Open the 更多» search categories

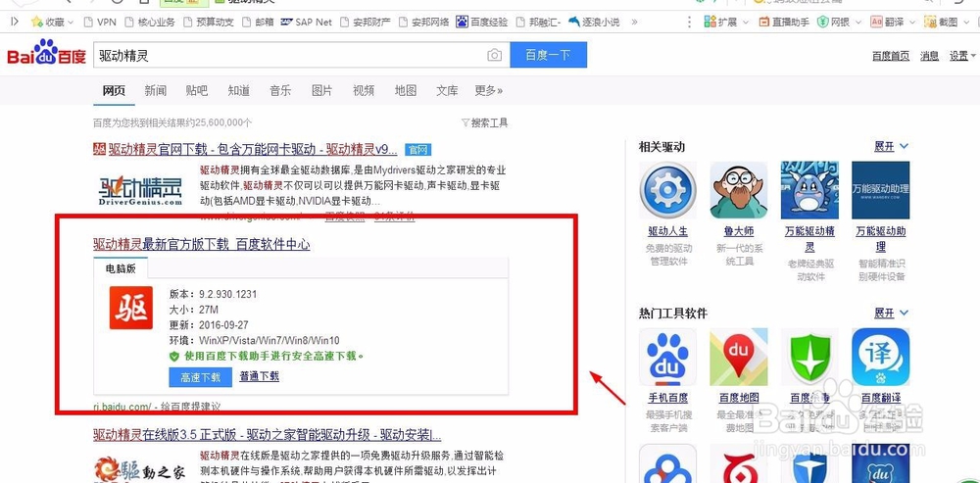[x=489, y=90]
